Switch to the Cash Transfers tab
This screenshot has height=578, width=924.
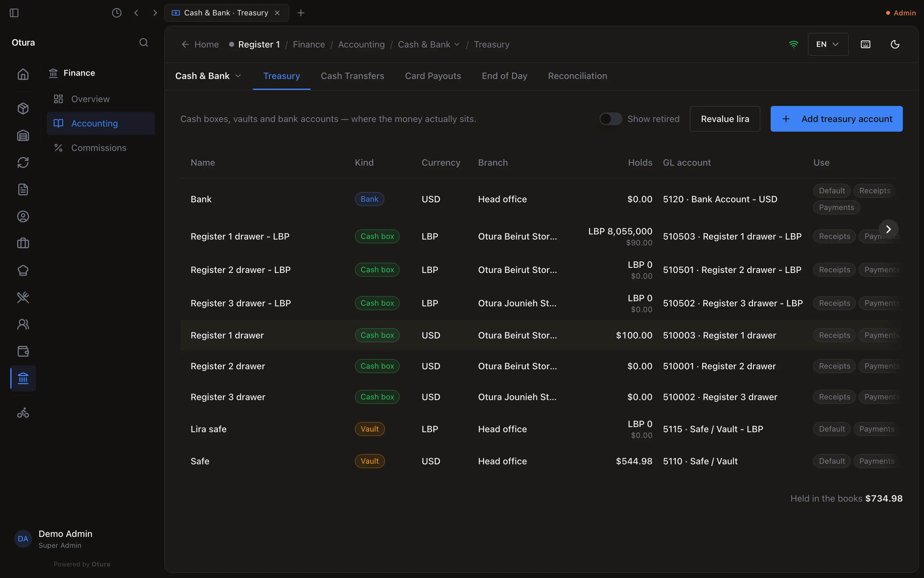click(x=352, y=76)
